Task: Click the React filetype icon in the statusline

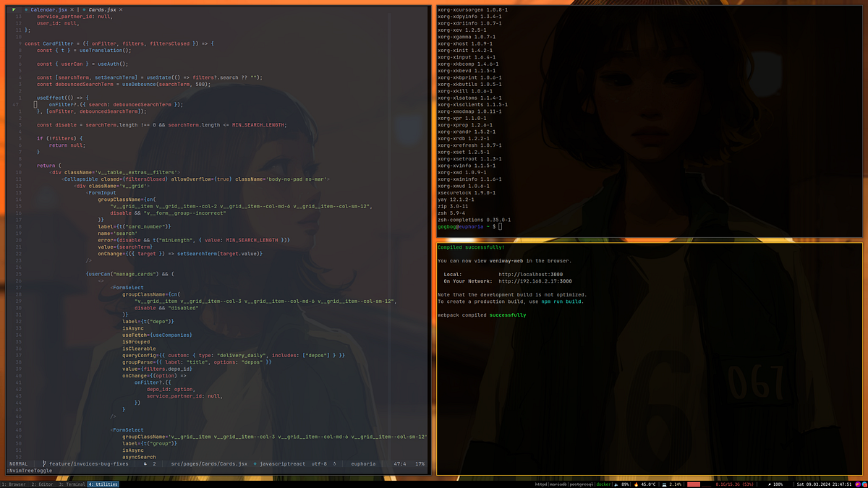Action: click(255, 463)
